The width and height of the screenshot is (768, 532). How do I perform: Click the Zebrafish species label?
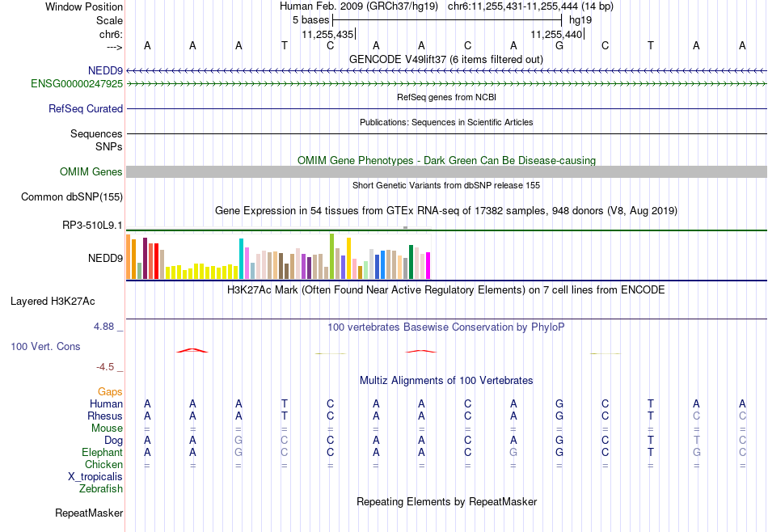101,488
